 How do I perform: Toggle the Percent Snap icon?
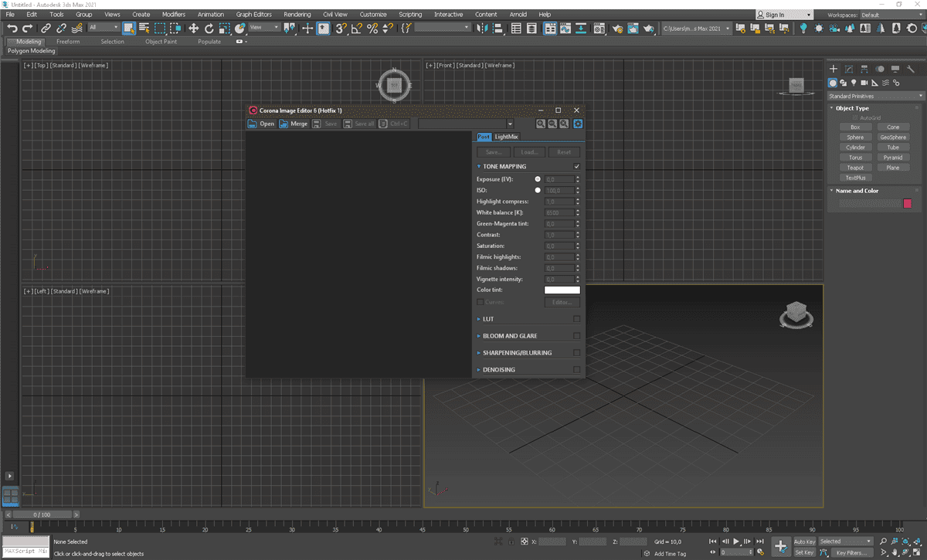[x=372, y=28]
